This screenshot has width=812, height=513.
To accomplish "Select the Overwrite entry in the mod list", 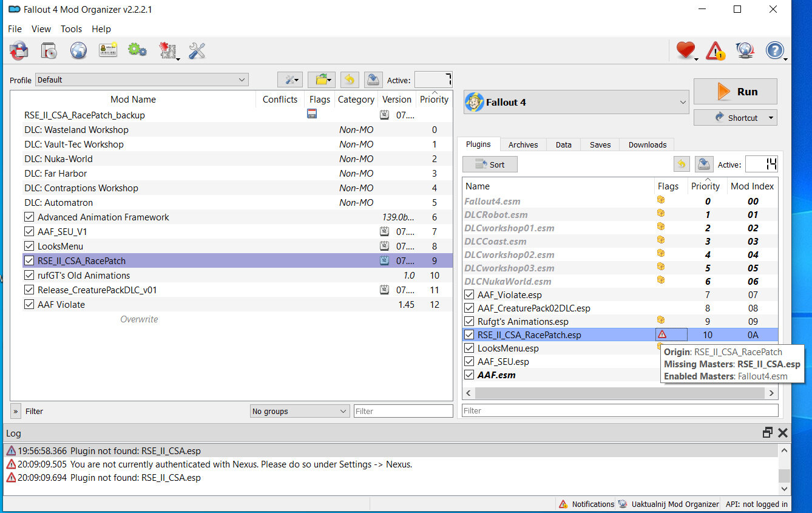I will click(x=139, y=319).
